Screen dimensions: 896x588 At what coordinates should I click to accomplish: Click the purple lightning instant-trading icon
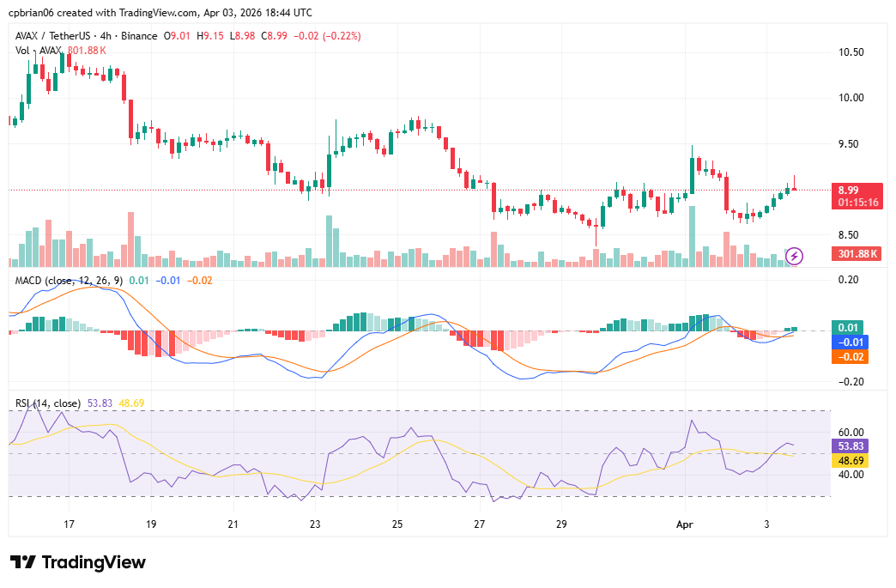pos(794,254)
